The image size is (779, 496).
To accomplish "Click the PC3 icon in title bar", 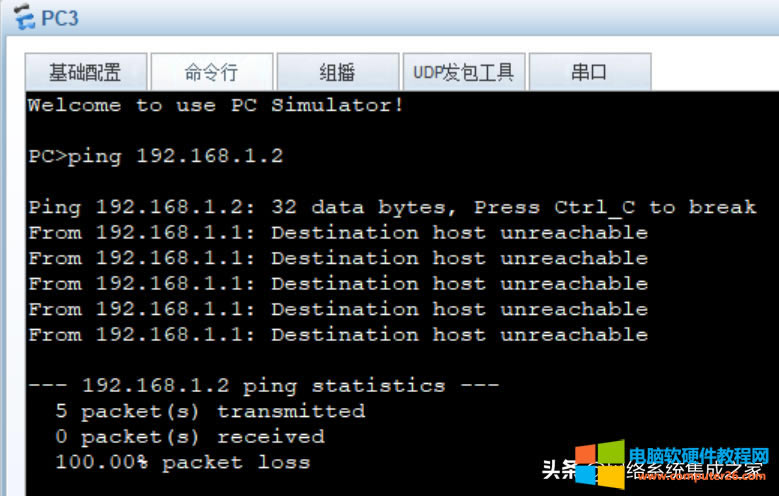I will click(19, 17).
